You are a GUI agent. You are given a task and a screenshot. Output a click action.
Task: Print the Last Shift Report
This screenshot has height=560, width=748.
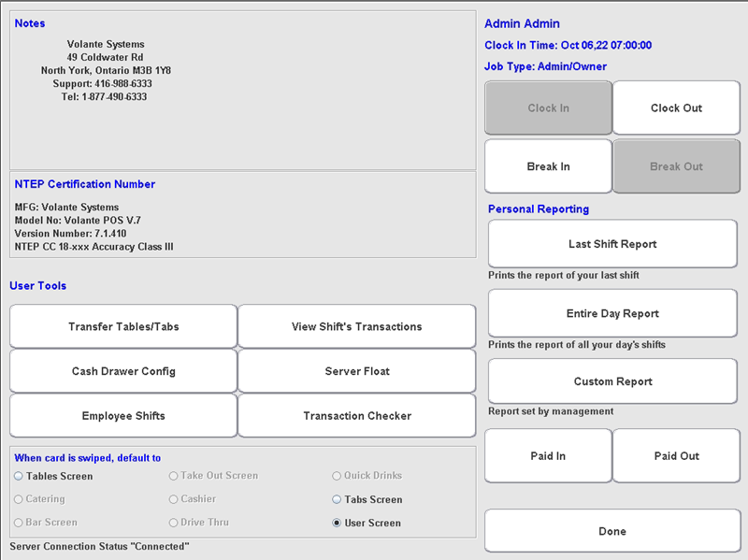point(611,243)
